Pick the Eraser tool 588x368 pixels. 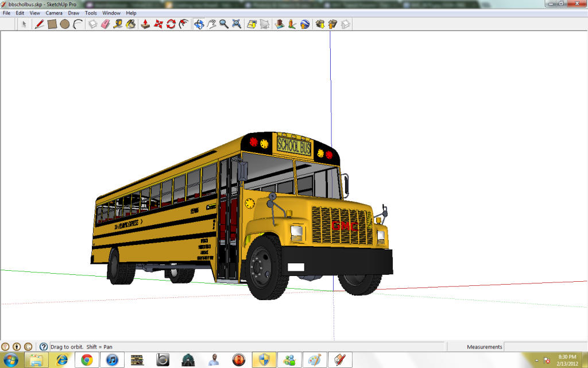[x=105, y=24]
